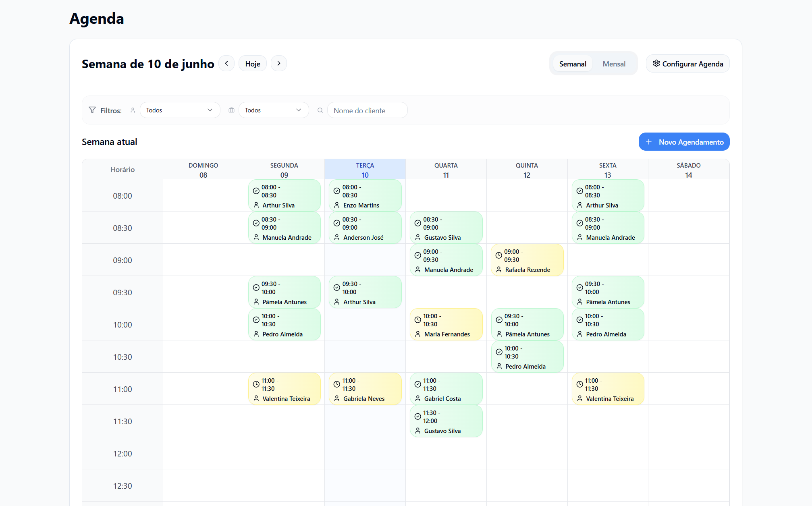Open Maria Fernandes yellow appointment card
Viewport: 812px width, 506px height.
pyautogui.click(x=446, y=325)
